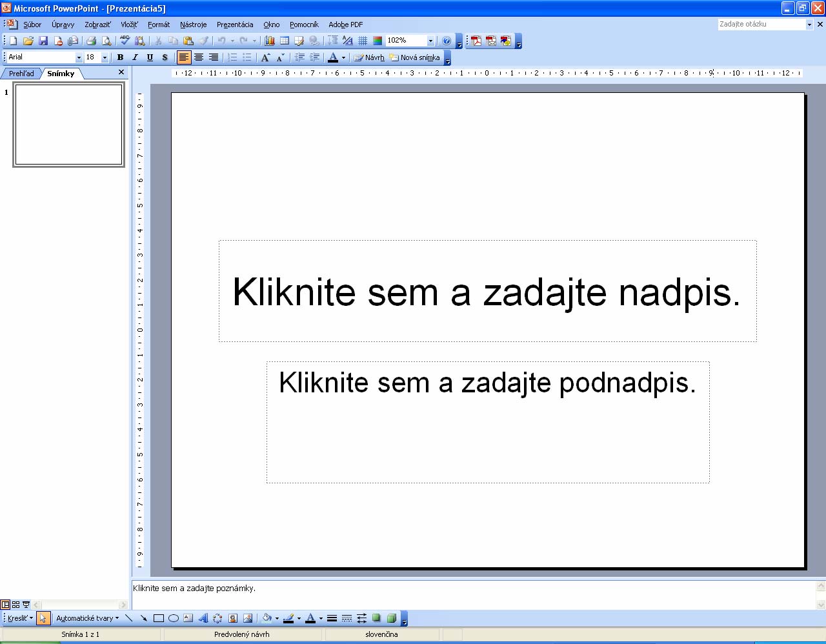
Task: Toggle the grid display icon
Action: point(363,41)
